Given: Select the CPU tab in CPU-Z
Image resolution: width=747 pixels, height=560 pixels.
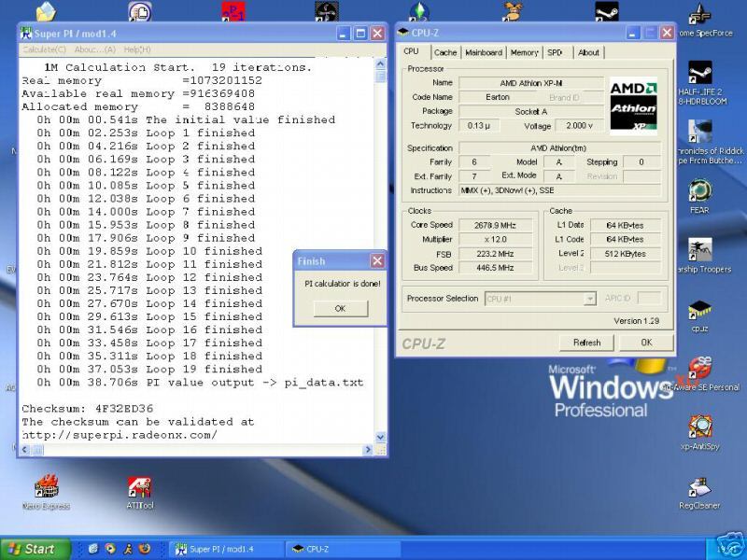Looking at the screenshot, I should [411, 51].
